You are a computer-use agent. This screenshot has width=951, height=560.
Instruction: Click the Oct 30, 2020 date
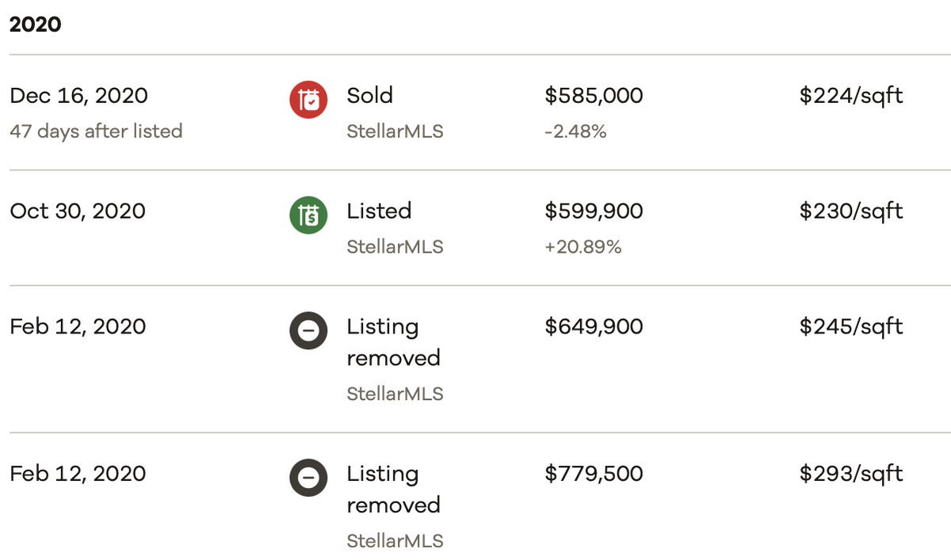(78, 212)
